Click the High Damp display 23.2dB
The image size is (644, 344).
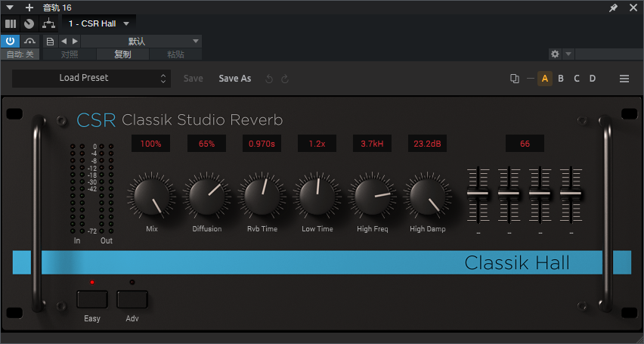tap(428, 144)
